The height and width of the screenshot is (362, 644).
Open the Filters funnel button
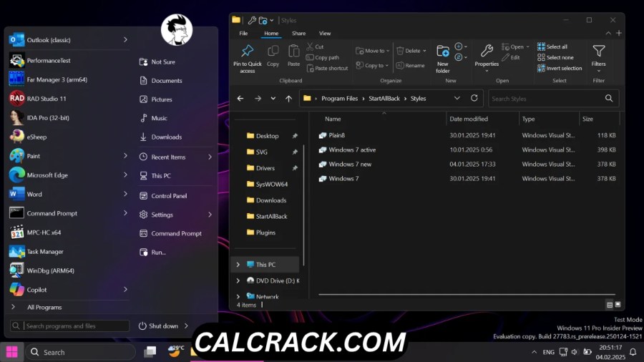coord(598,58)
